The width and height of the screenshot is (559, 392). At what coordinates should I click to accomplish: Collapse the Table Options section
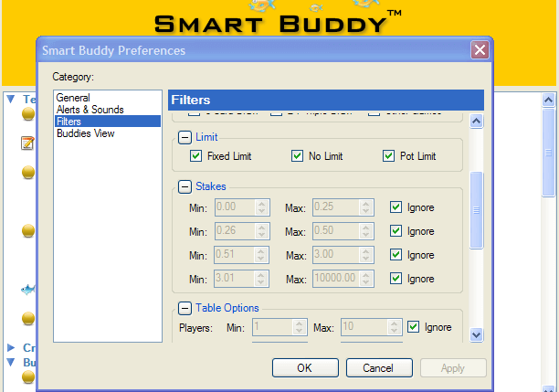point(185,308)
